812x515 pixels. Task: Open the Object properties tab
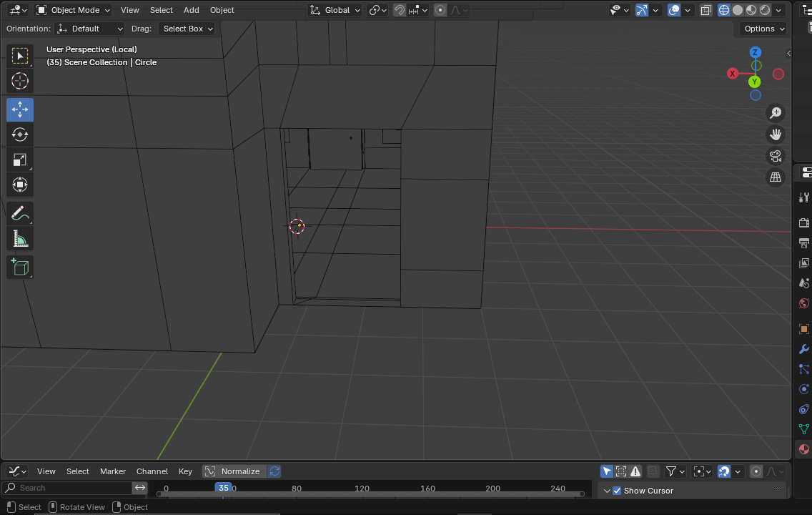[x=803, y=329]
